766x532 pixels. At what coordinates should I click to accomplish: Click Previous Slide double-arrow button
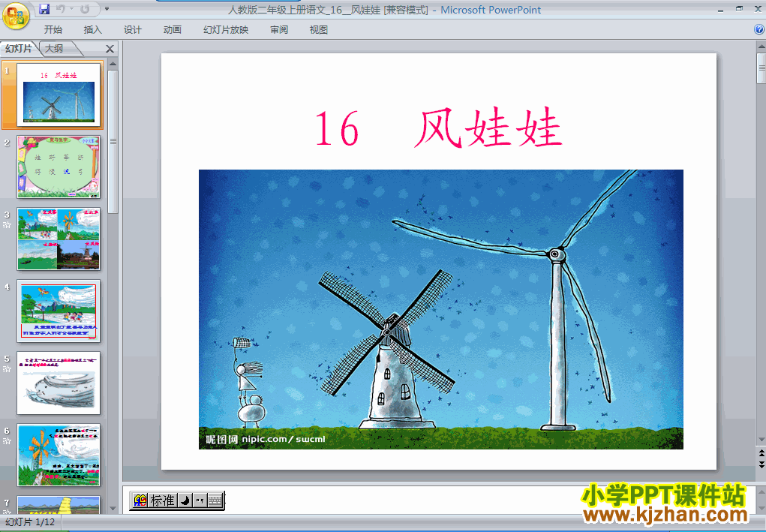pyautogui.click(x=761, y=453)
